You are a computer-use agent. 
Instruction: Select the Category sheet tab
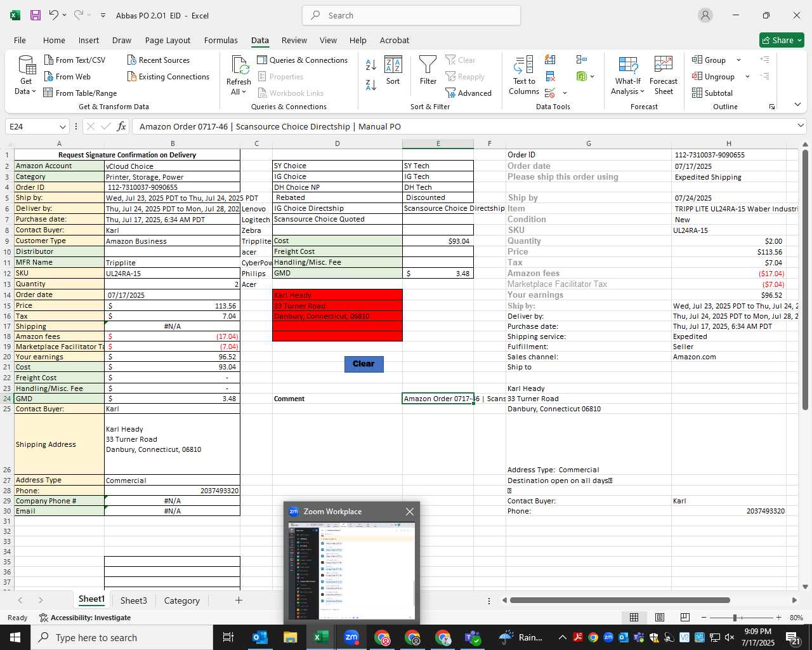click(181, 600)
